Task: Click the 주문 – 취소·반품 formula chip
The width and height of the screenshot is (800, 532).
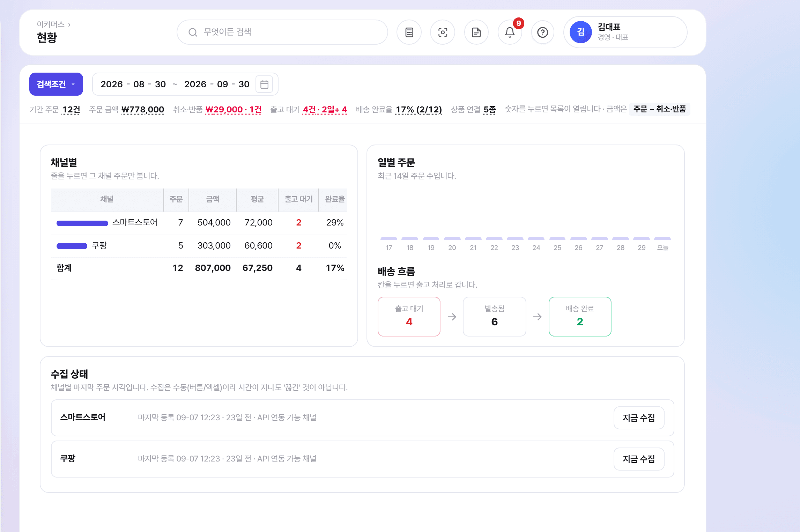Action: tap(659, 109)
